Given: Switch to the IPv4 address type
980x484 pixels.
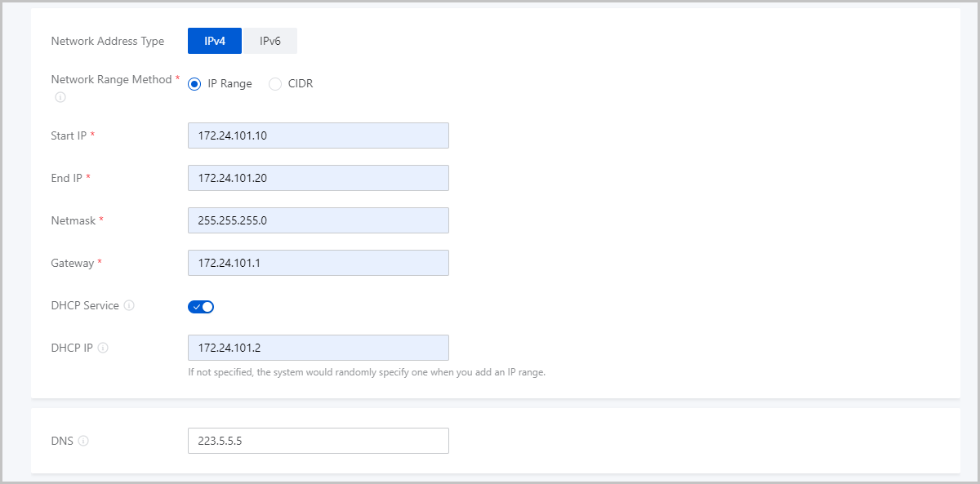Looking at the screenshot, I should click(215, 41).
